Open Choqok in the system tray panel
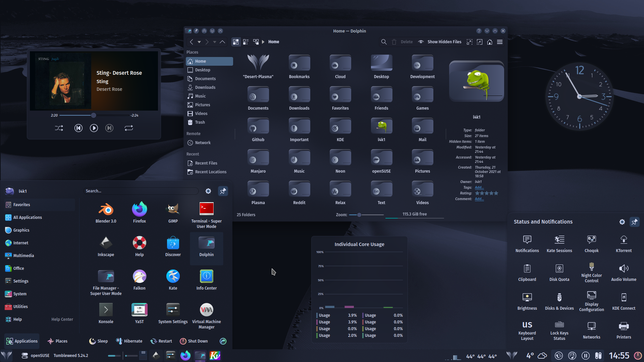644x362 pixels. [591, 244]
